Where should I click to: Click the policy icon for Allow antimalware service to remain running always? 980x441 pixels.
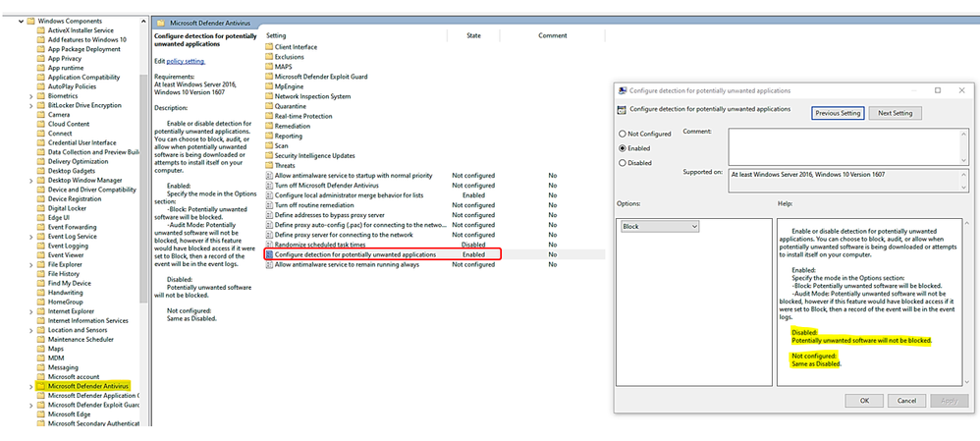269,264
